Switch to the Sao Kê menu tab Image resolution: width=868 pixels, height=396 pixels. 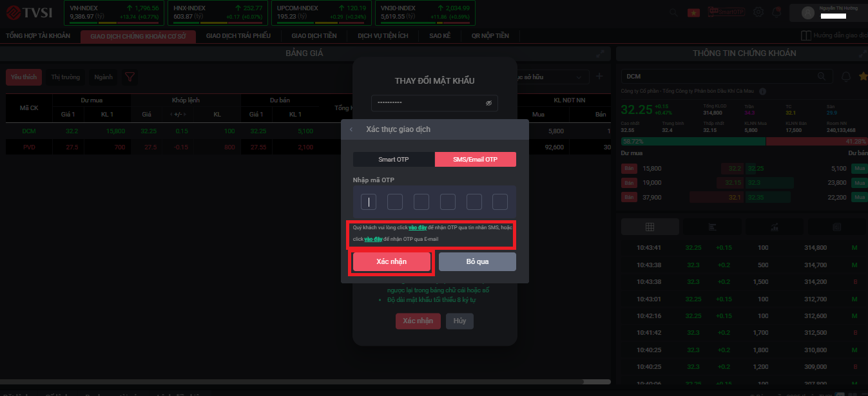440,36
